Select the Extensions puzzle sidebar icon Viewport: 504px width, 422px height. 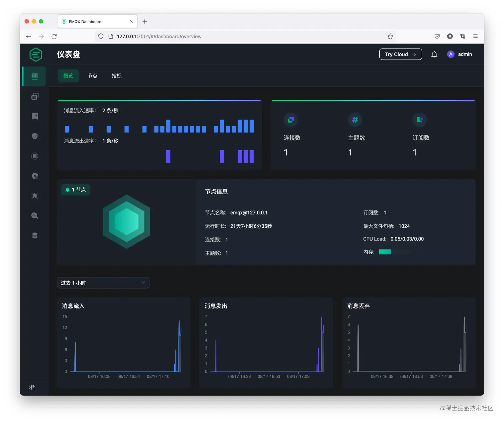[35, 196]
